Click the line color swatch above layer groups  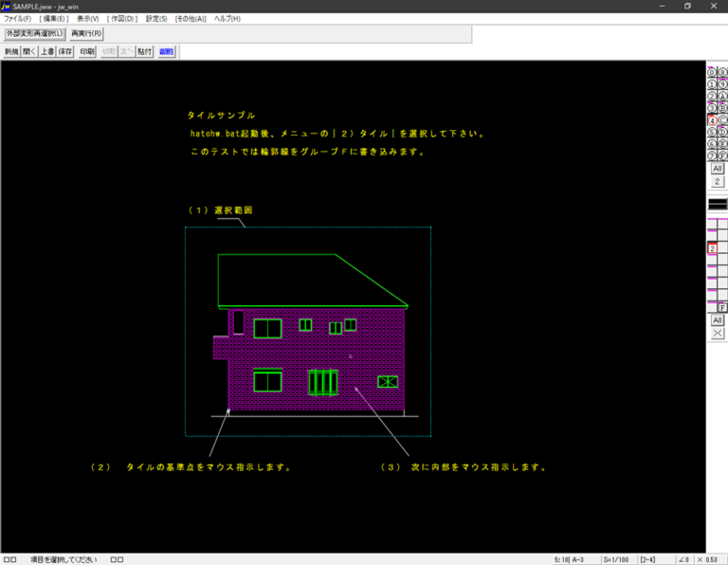pos(718,203)
